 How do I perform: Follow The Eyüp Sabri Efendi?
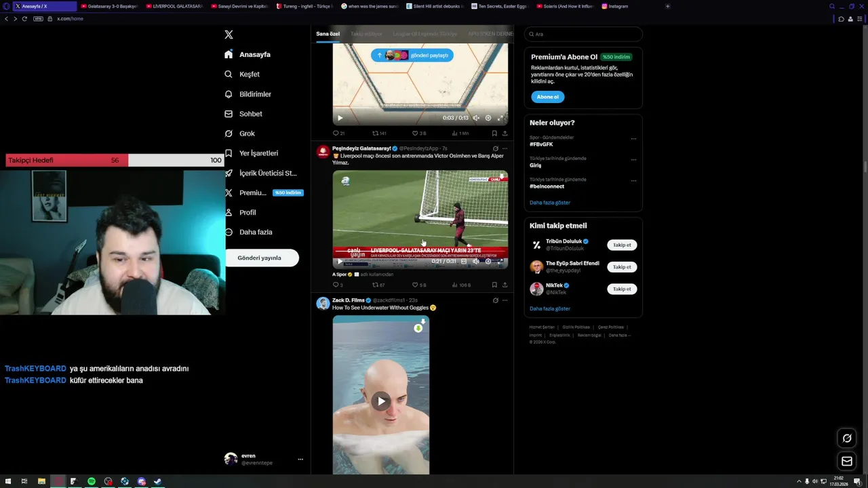coord(622,267)
